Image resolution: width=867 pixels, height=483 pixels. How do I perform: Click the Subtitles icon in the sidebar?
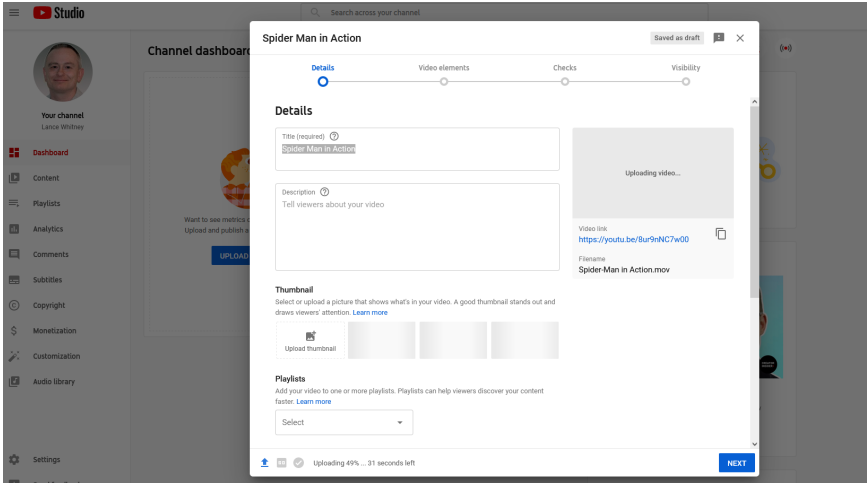pos(14,280)
